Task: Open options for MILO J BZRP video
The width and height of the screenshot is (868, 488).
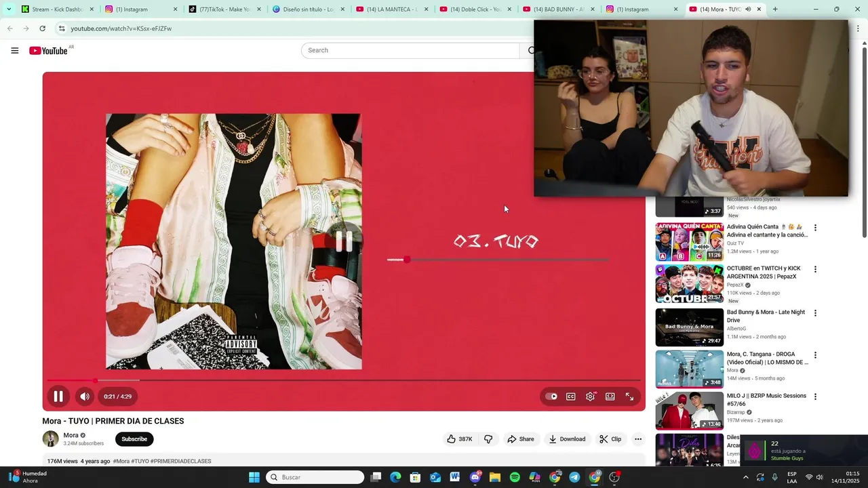Action: tap(815, 396)
